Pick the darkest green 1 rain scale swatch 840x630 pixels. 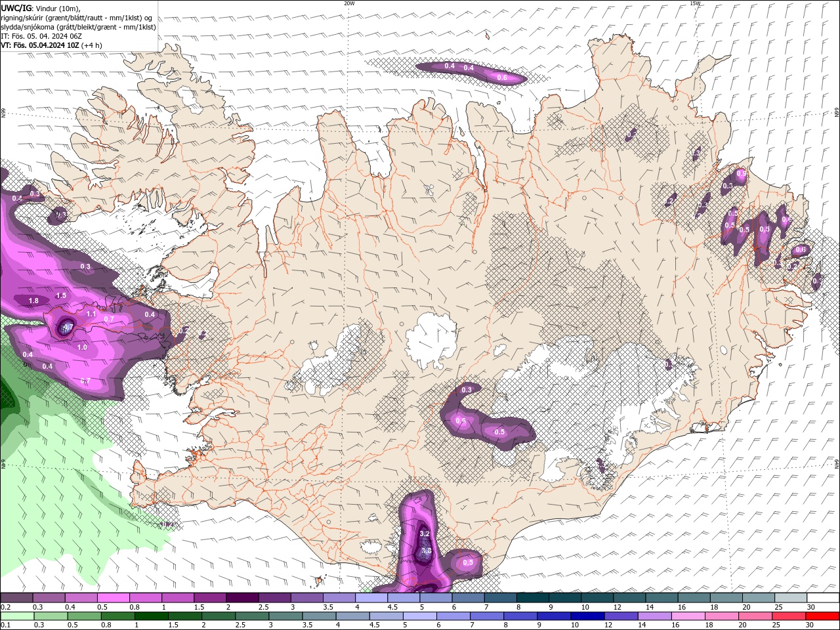151,616
